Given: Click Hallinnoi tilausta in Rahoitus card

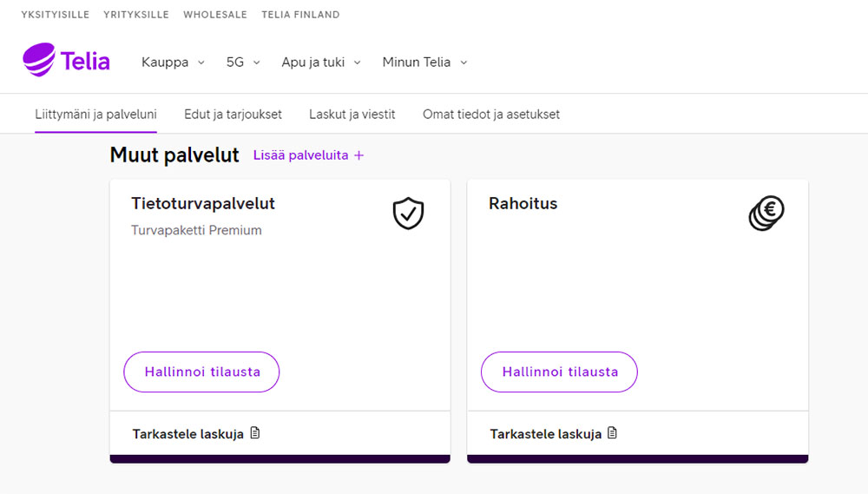Looking at the screenshot, I should pyautogui.click(x=559, y=372).
